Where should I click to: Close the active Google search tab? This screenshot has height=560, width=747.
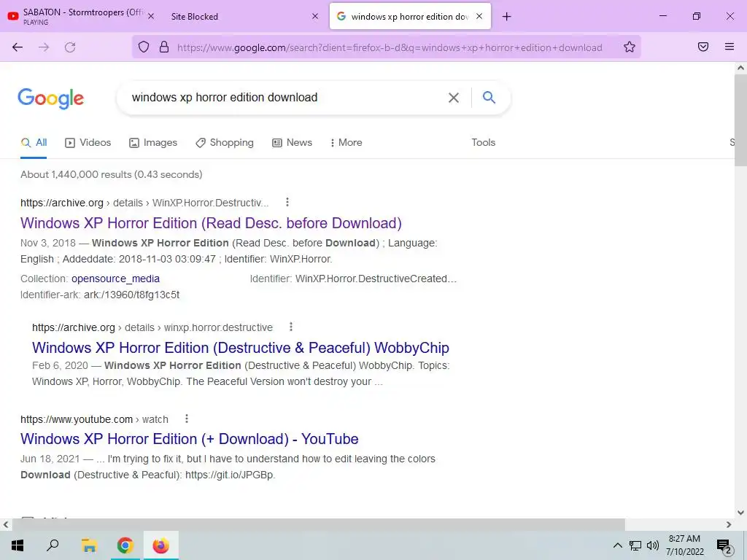[x=479, y=16]
